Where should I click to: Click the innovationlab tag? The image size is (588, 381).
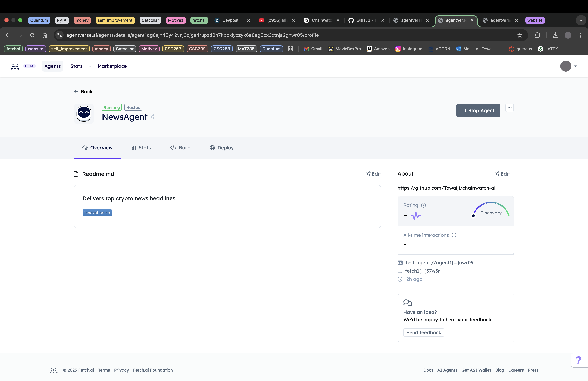(x=97, y=213)
